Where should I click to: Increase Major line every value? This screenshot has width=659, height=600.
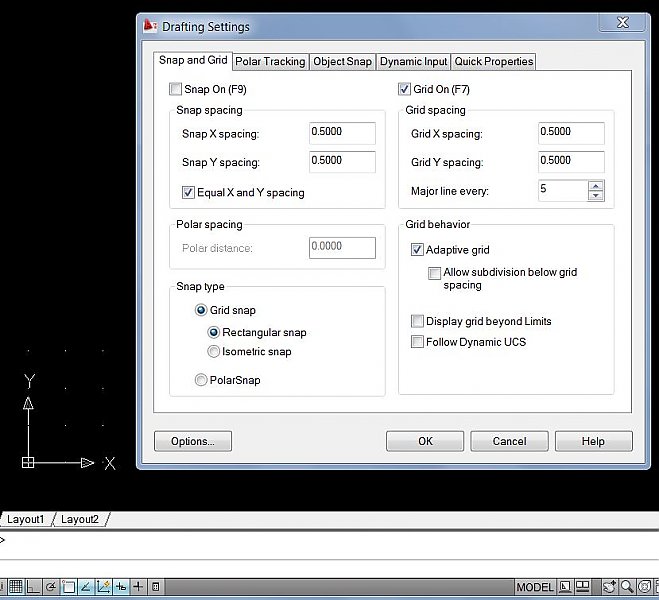coord(596,186)
